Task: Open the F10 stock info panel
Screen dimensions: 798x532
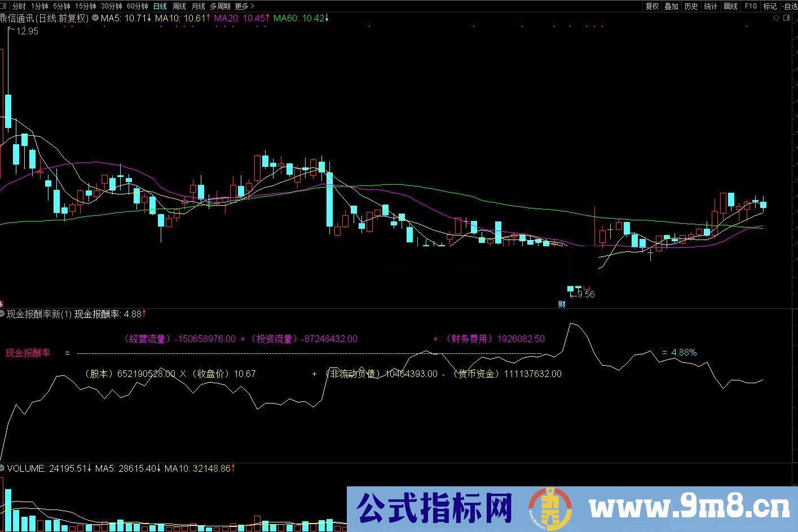Action: point(750,6)
